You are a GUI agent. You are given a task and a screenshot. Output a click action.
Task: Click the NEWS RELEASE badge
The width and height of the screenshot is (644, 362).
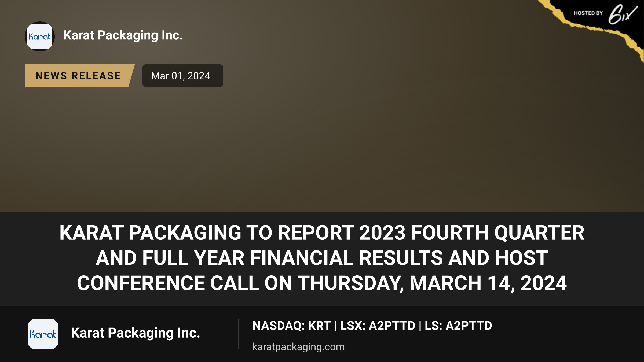(79, 76)
